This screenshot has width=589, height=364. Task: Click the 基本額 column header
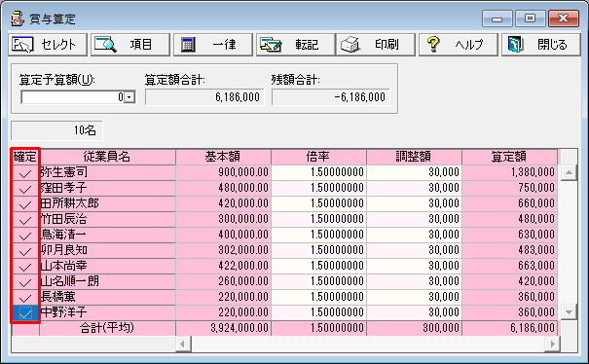point(223,157)
